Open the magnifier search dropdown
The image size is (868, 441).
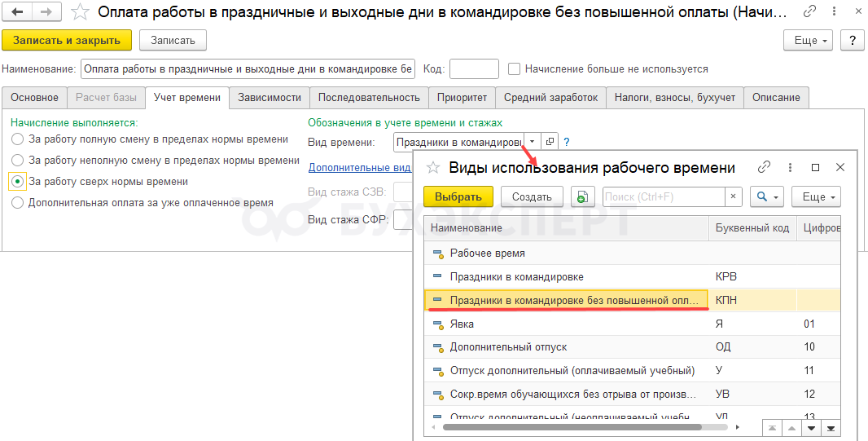(767, 196)
